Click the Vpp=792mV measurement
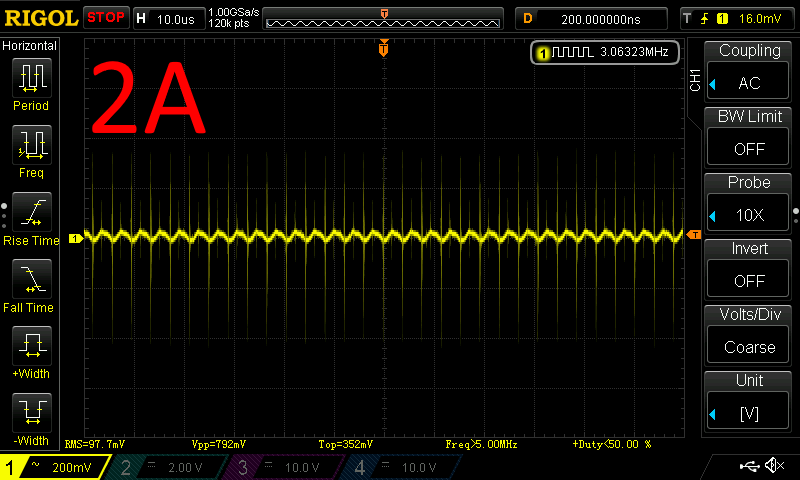Image resolution: width=800 pixels, height=480 pixels. click(219, 444)
